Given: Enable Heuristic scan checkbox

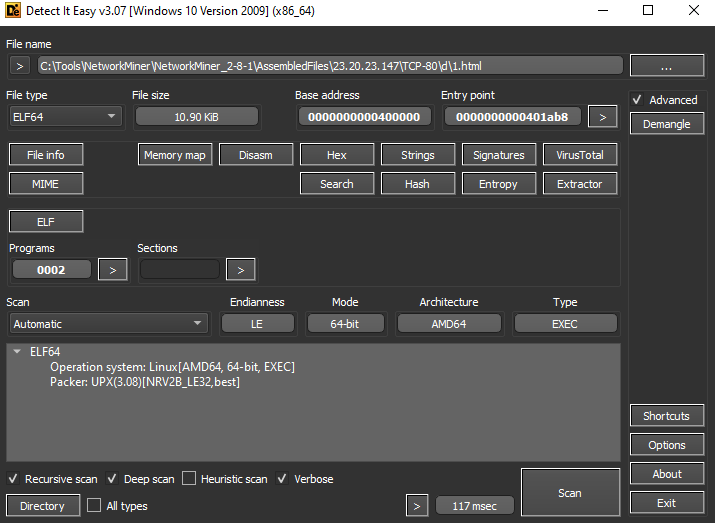Looking at the screenshot, I should 192,479.
